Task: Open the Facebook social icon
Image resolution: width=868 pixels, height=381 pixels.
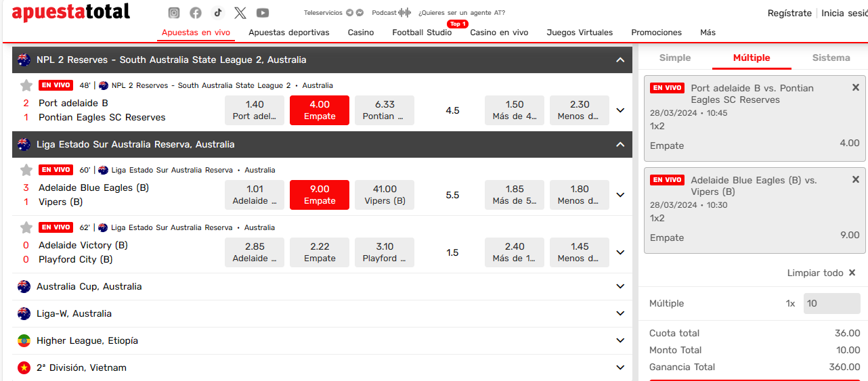Action: click(x=196, y=13)
